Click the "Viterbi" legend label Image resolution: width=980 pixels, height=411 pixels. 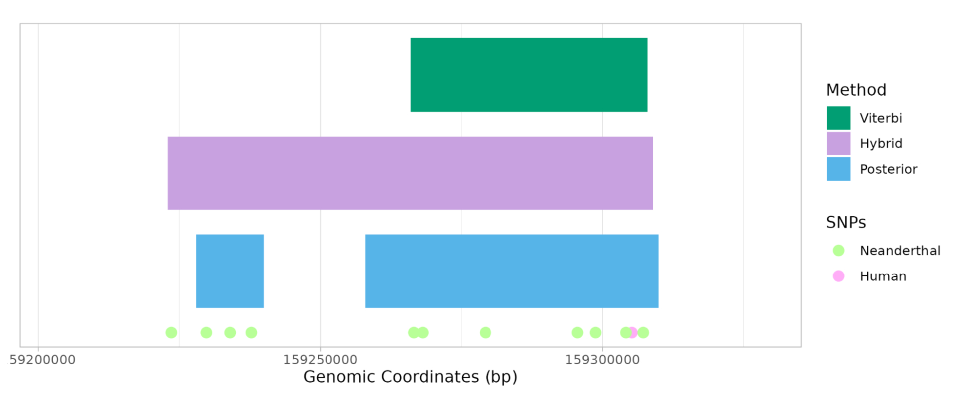(880, 118)
